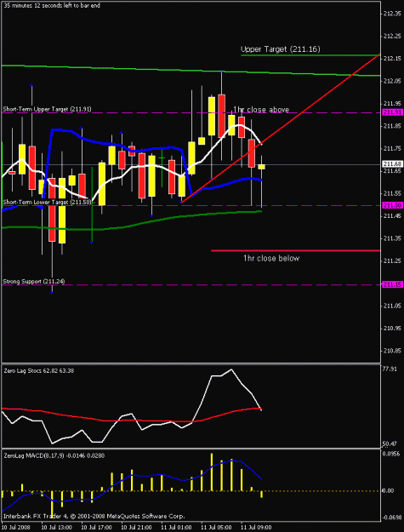Select the "Short-Term Upper Target (211.91)" label
The image size is (404, 532).
click(47, 109)
